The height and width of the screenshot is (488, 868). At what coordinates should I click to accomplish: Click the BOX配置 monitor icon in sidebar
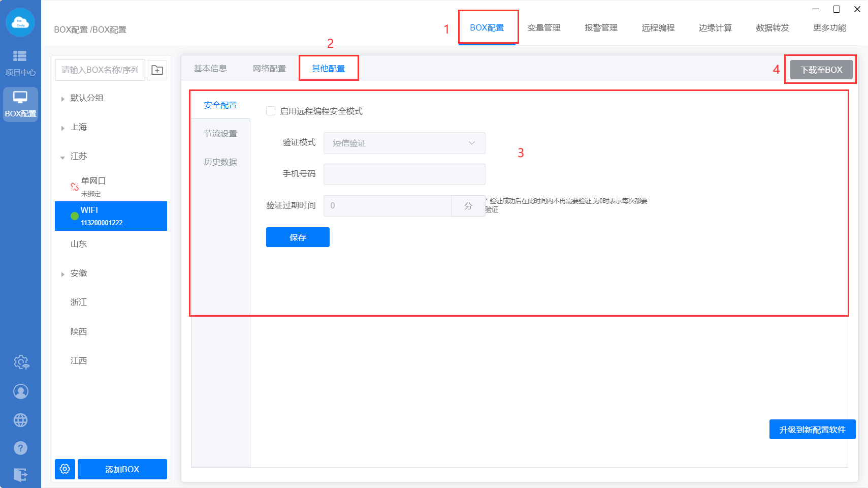point(20,104)
